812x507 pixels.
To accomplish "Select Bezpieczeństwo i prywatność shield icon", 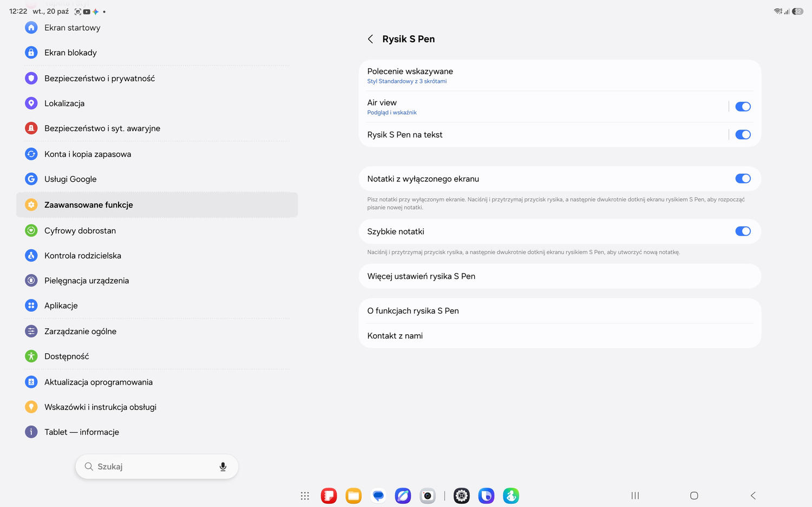I will tap(31, 78).
